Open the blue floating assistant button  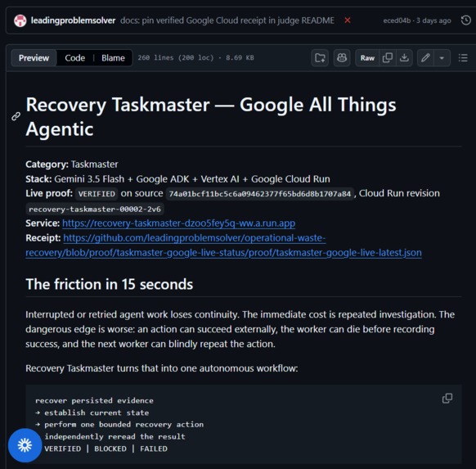(x=25, y=445)
